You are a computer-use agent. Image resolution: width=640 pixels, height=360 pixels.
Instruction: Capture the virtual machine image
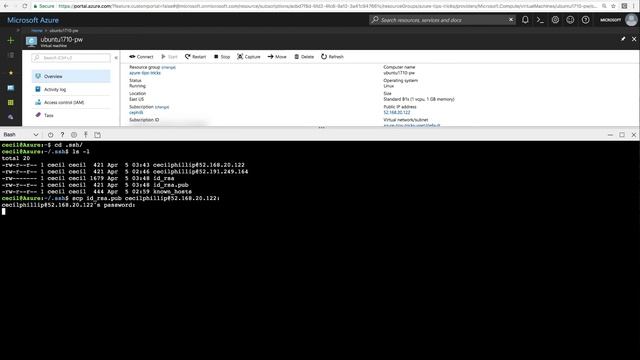pyautogui.click(x=249, y=57)
